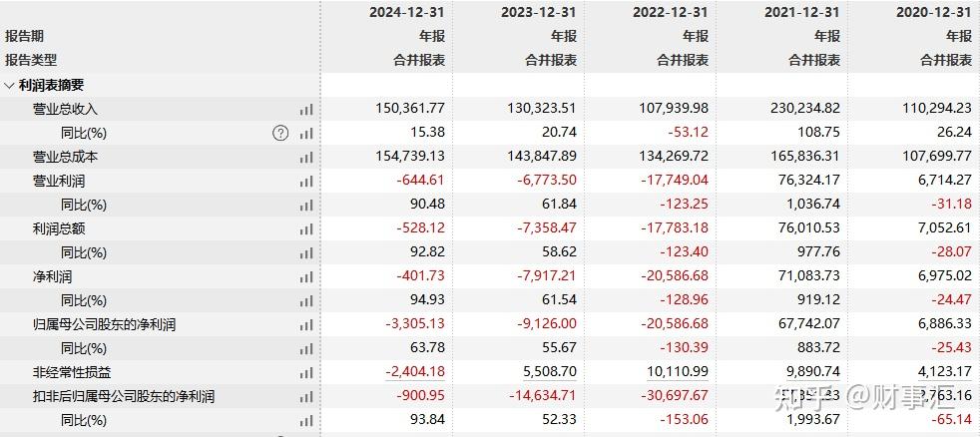This screenshot has width=980, height=437.
Task: Click the 2022-12-31 column header
Action: [670, 12]
